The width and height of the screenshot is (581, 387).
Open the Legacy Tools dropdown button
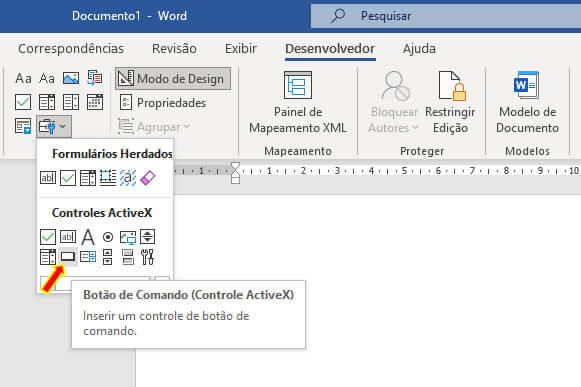[x=54, y=126]
